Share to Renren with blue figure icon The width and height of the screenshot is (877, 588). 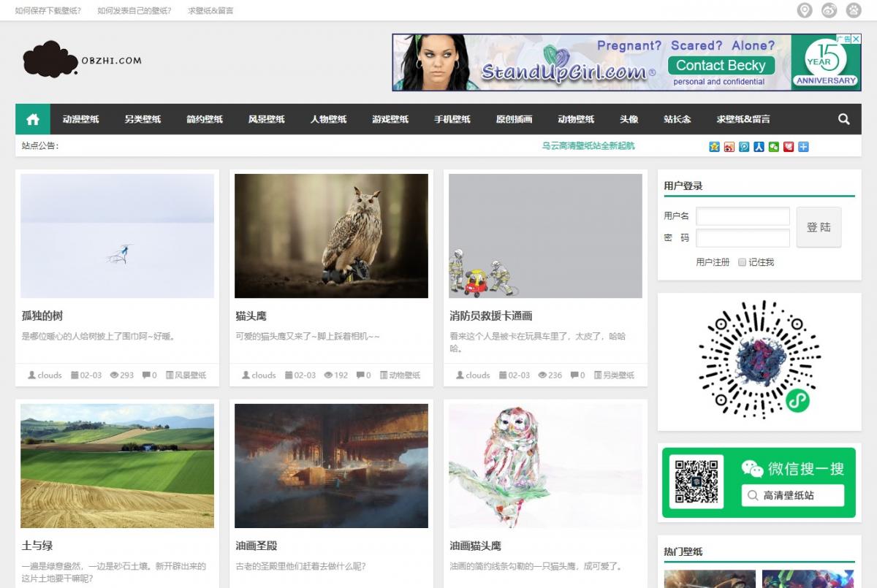pyautogui.click(x=759, y=147)
